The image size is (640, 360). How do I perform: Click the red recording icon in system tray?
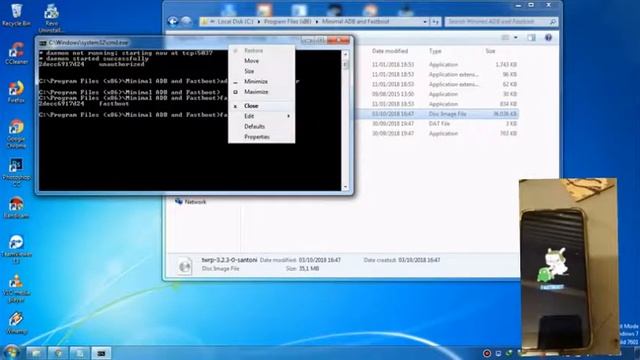487,353
